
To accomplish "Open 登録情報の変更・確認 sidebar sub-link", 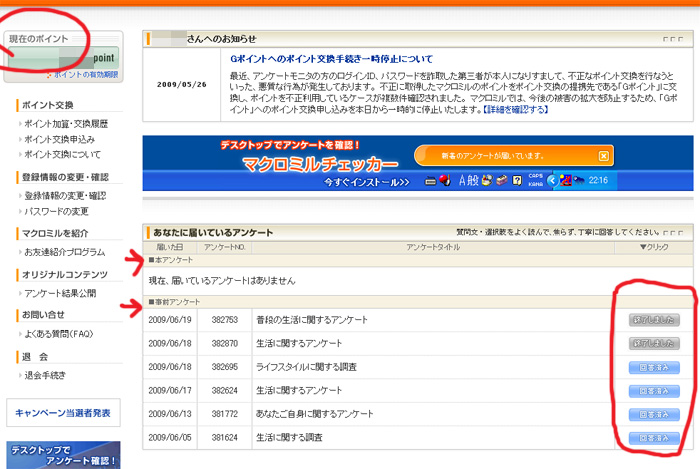I will click(x=65, y=195).
